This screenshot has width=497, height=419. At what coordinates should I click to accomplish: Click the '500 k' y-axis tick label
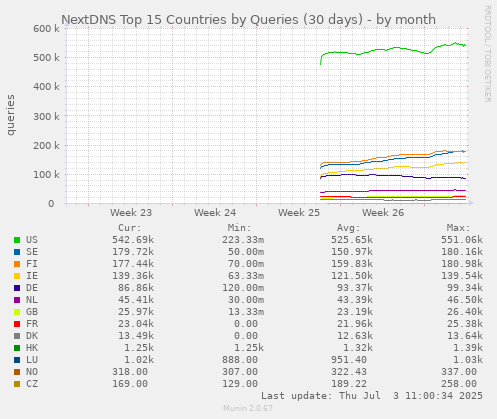[46, 58]
